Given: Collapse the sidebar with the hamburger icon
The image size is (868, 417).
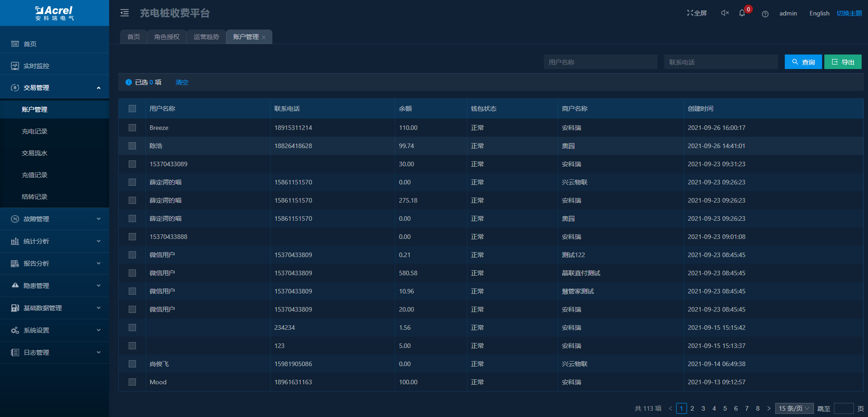Looking at the screenshot, I should [125, 13].
